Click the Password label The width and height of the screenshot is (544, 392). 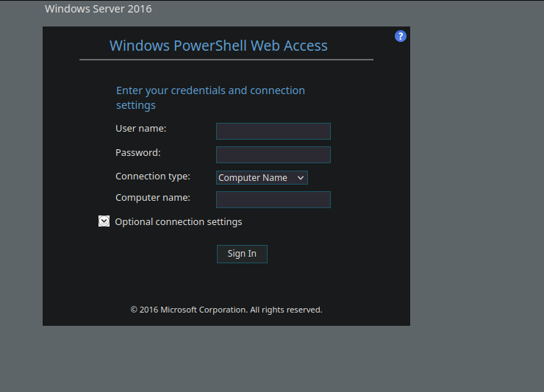pyautogui.click(x=138, y=153)
